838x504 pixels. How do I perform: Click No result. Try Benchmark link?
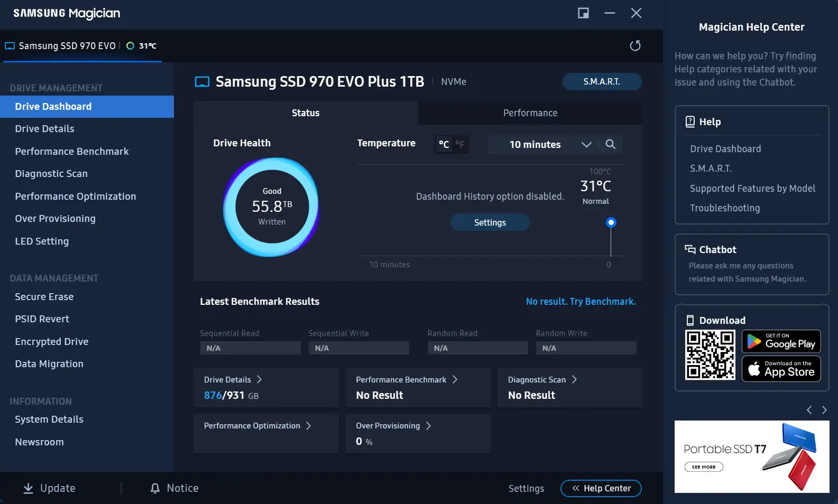(x=581, y=302)
